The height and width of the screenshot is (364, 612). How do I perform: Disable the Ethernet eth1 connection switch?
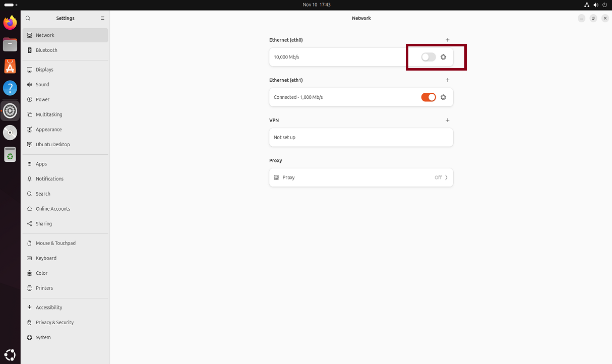[x=428, y=97]
